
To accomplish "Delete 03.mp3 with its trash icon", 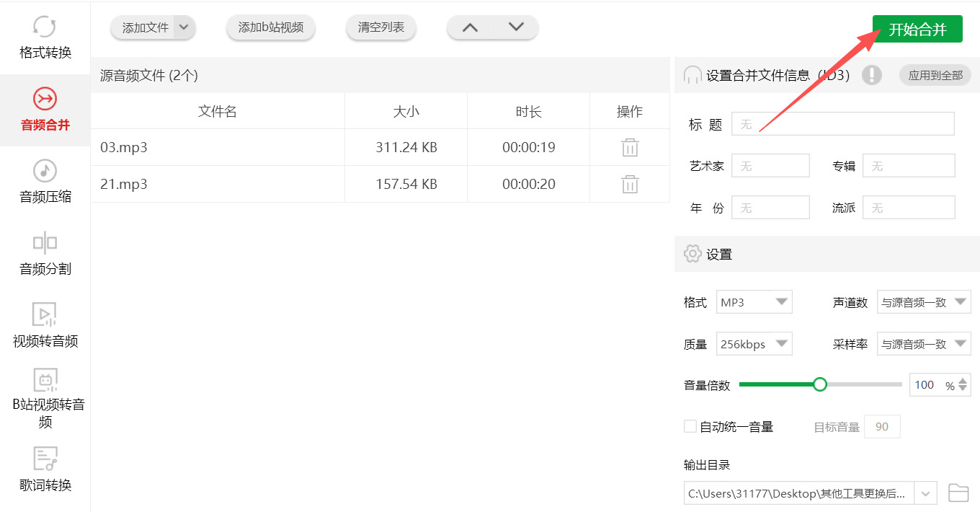I will click(630, 147).
